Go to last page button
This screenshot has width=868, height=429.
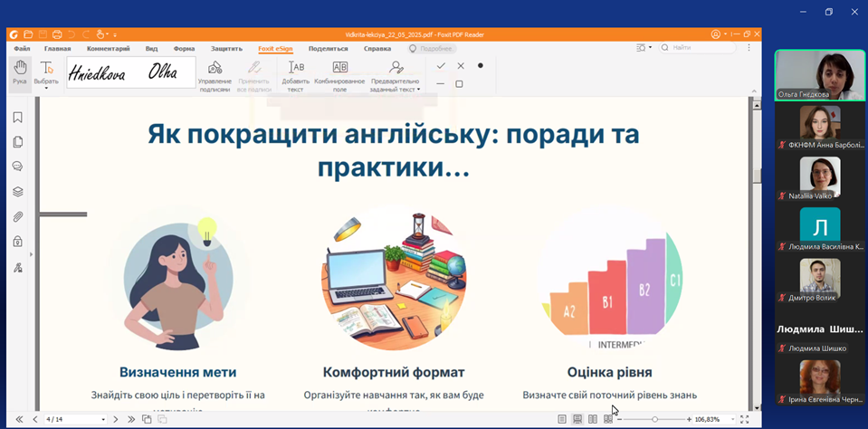131,420
